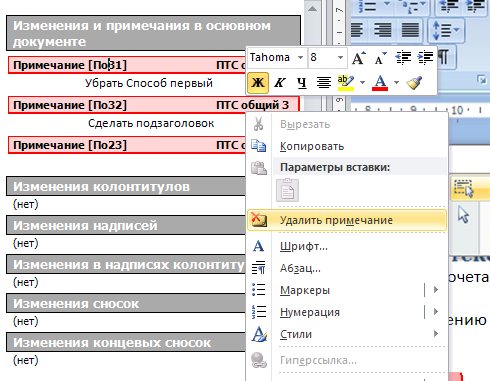Click select objects cursor icon
This screenshot has width=490, height=381.
click(x=464, y=214)
